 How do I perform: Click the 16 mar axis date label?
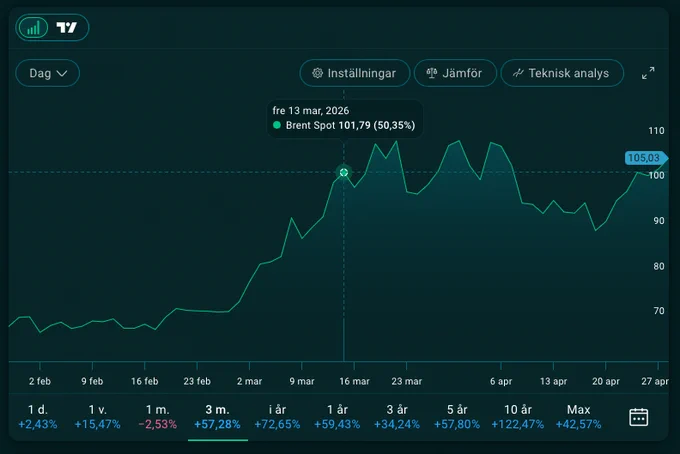tap(354, 381)
